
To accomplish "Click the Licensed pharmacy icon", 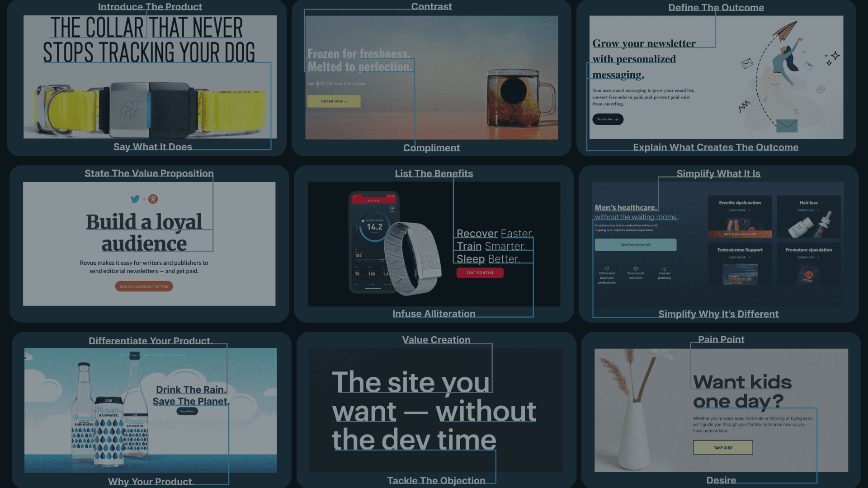I will point(664,269).
